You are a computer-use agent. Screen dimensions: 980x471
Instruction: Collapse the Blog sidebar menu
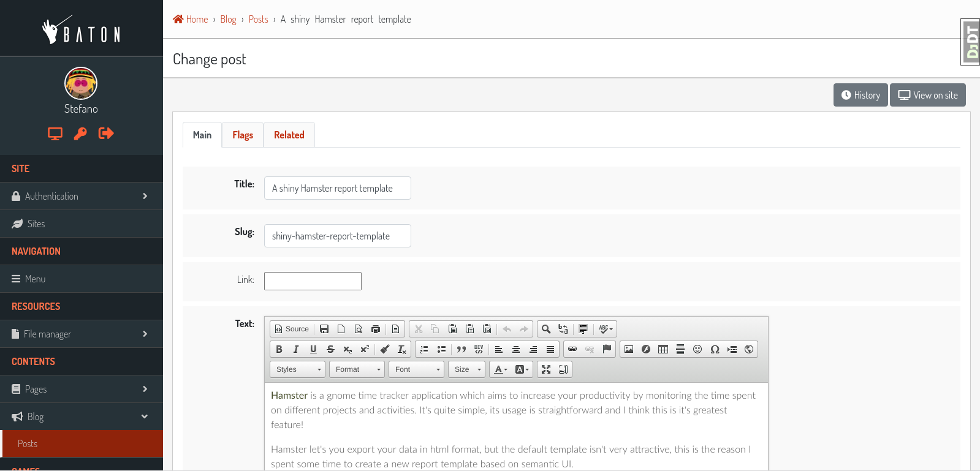(x=82, y=416)
